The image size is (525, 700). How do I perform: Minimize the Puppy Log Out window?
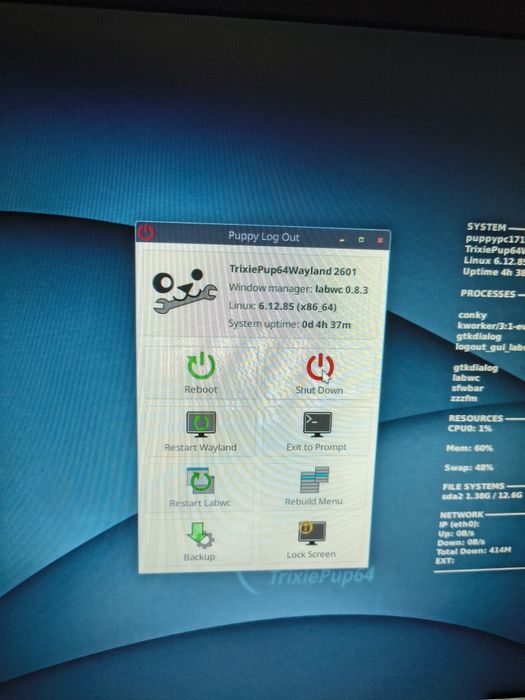point(342,240)
